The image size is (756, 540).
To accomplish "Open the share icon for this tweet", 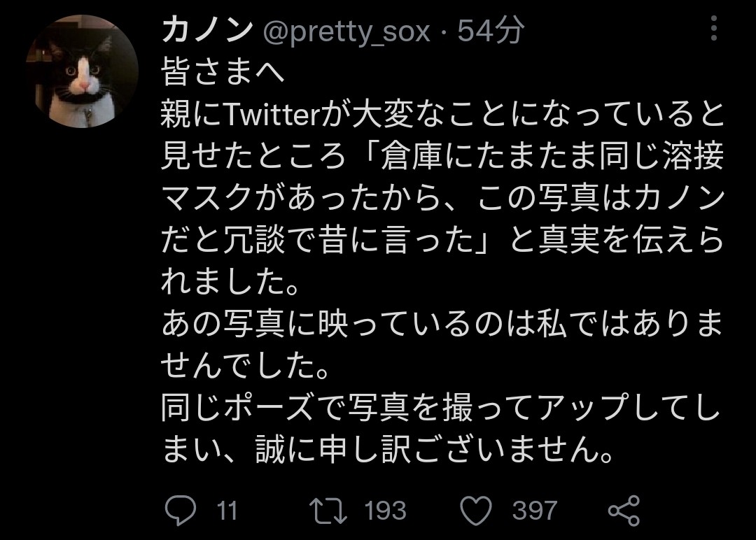I will coord(623,510).
